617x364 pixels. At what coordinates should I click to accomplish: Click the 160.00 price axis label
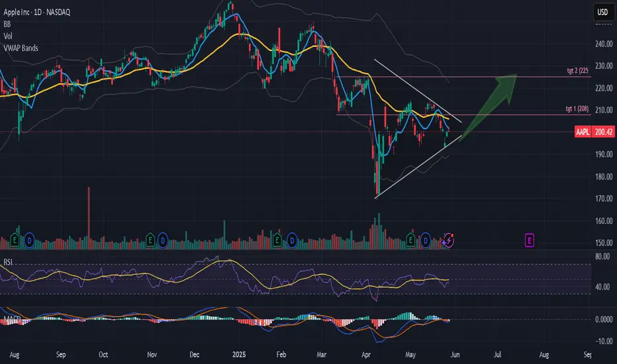(x=604, y=221)
